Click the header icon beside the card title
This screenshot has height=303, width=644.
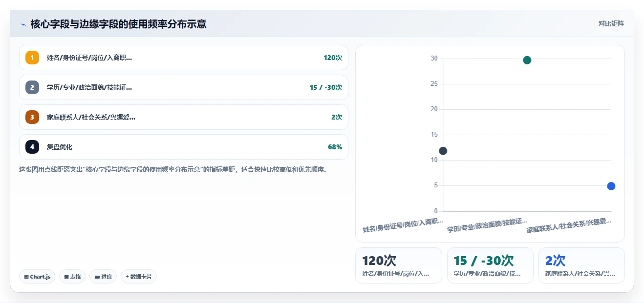(23, 24)
